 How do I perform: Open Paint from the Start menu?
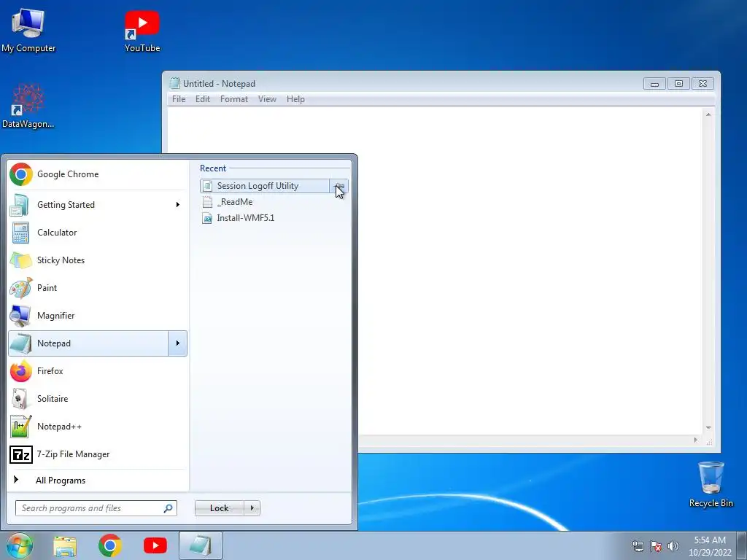(97, 287)
